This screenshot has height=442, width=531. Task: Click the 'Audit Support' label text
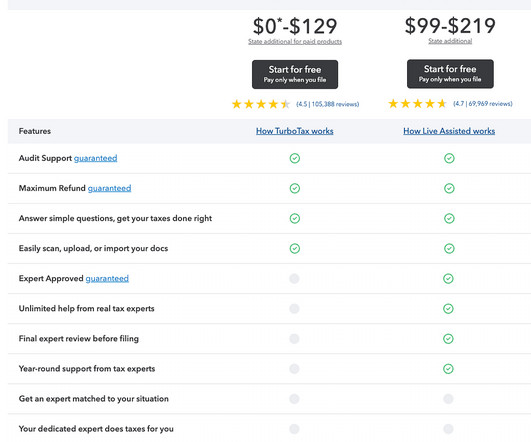45,158
